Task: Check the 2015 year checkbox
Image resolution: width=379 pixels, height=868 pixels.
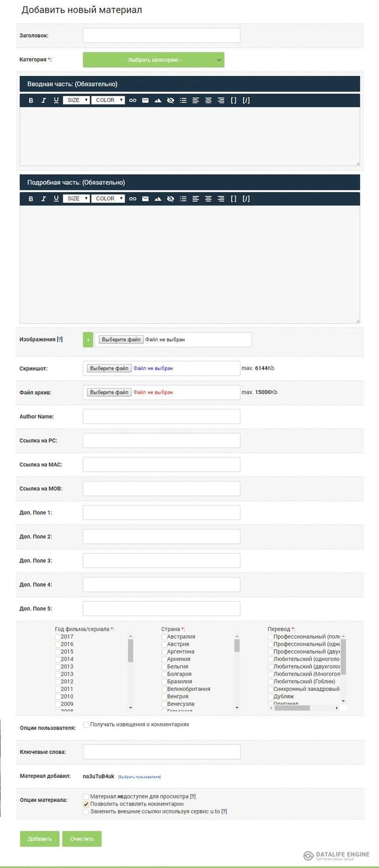Action: [x=57, y=652]
